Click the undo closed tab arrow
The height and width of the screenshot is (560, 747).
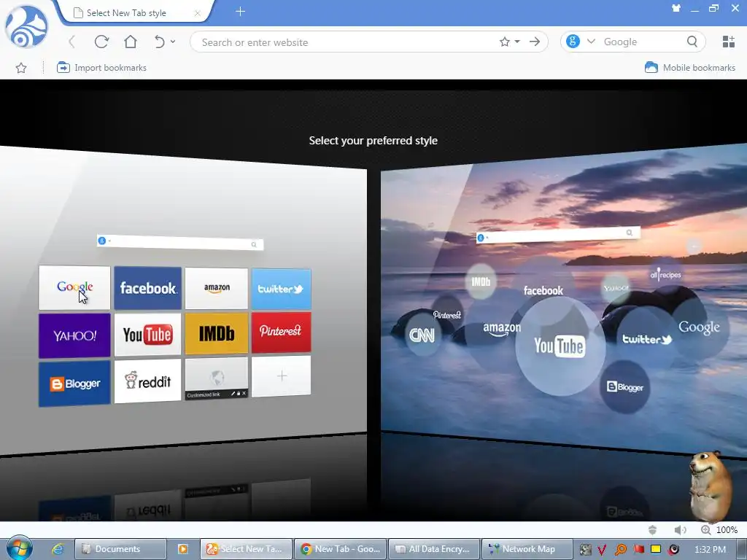coord(160,42)
